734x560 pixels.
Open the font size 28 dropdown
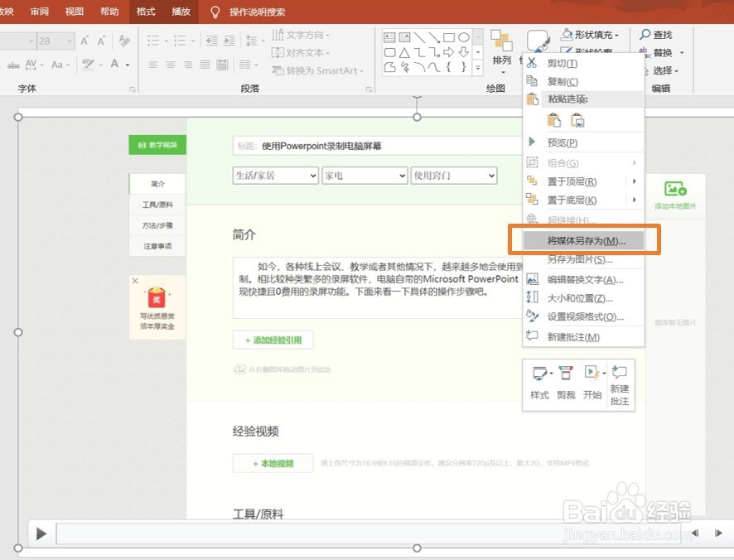70,41
